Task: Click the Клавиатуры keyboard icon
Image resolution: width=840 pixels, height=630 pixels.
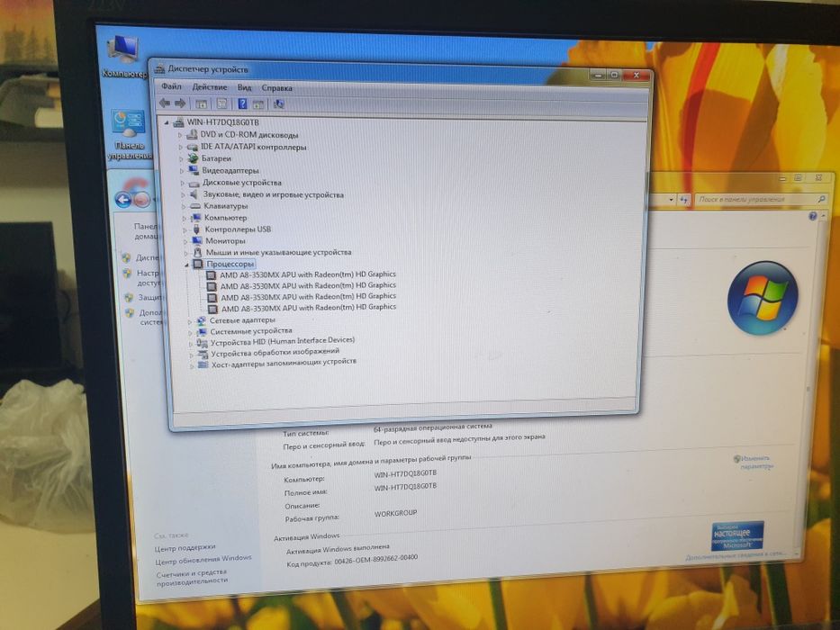Action: tap(195, 206)
